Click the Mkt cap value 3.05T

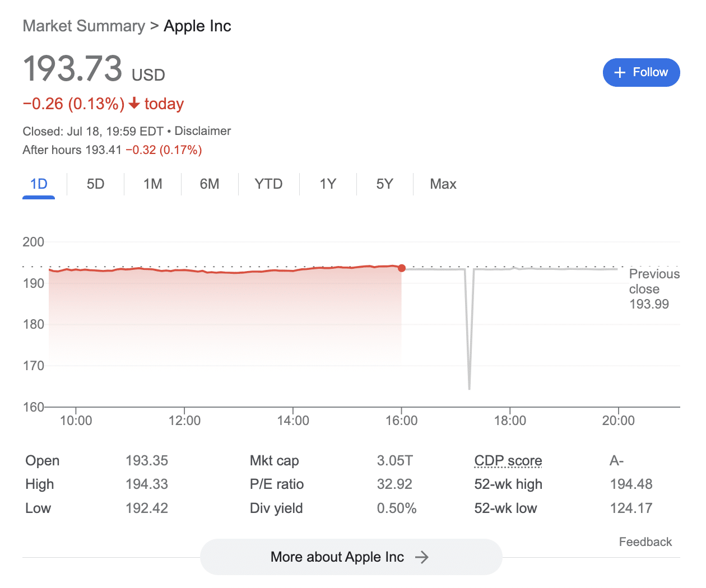coord(395,461)
